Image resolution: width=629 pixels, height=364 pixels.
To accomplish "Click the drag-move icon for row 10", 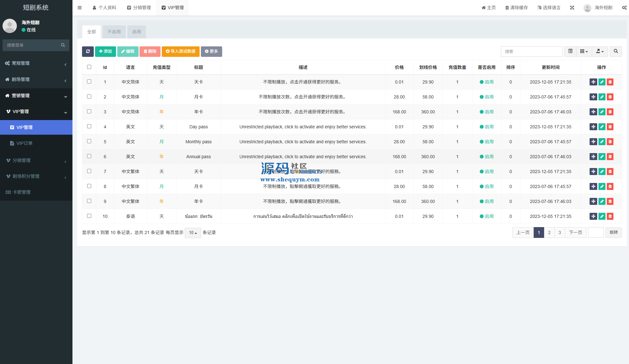I will coord(593,216).
